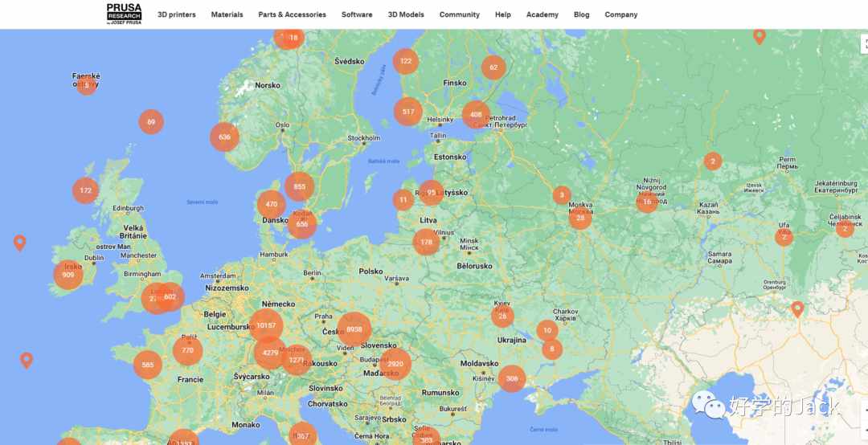868x445 pixels.
Task: Click the 2 cluster west of Perm
Action: tap(713, 161)
